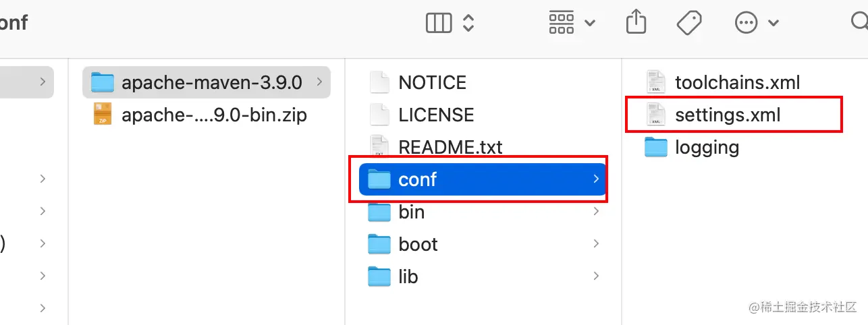
Task: Select NOTICE file name
Action: point(433,83)
